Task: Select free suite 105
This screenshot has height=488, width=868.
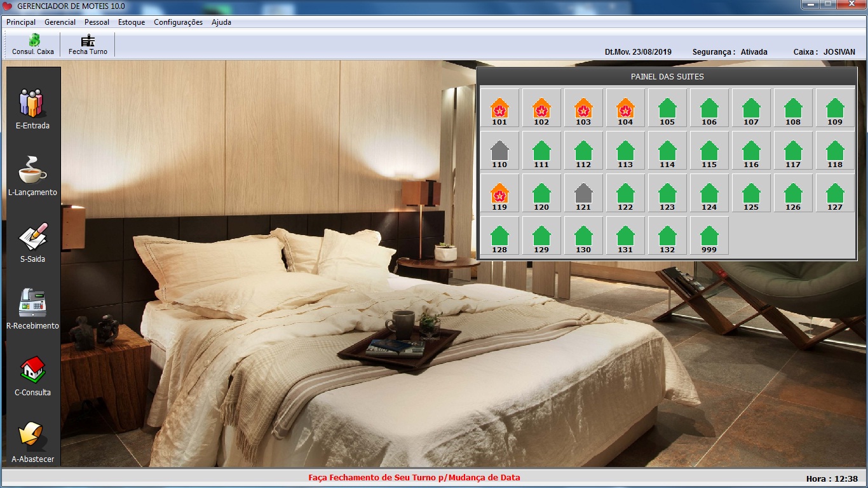Action: (667, 108)
